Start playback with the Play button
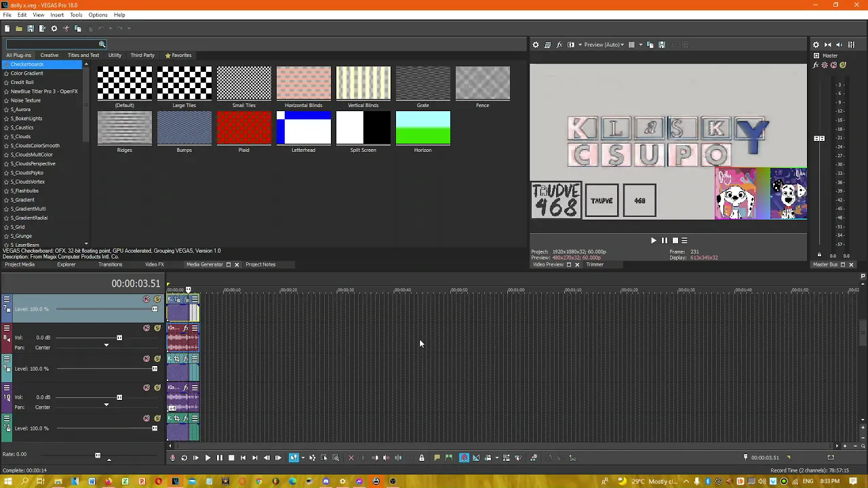Viewport: 868px width, 488px height. tap(208, 458)
